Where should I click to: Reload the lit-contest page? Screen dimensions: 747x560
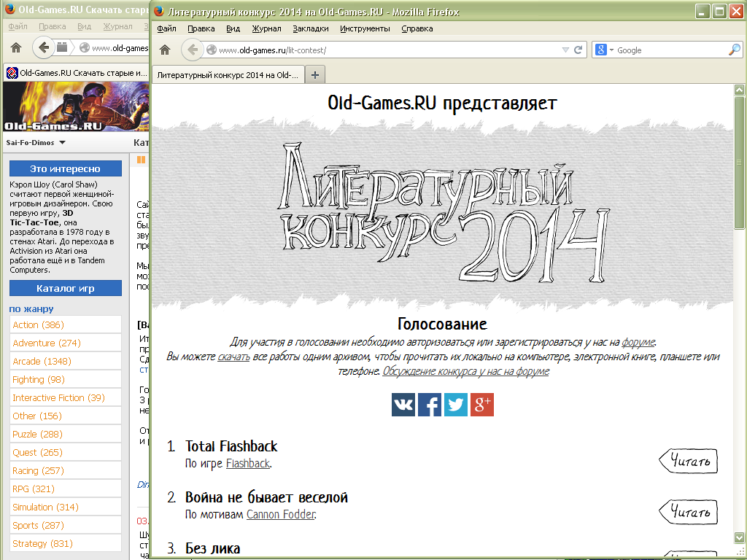tap(578, 50)
